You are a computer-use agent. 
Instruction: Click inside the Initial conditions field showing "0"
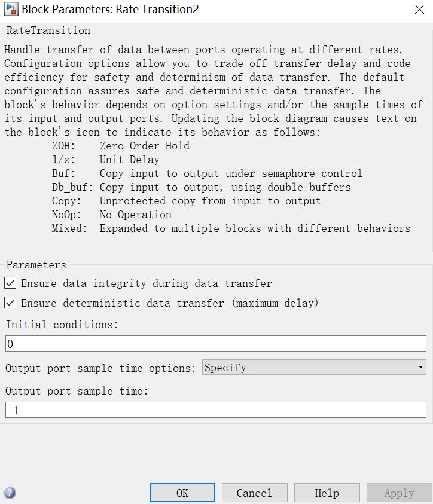[x=215, y=343]
